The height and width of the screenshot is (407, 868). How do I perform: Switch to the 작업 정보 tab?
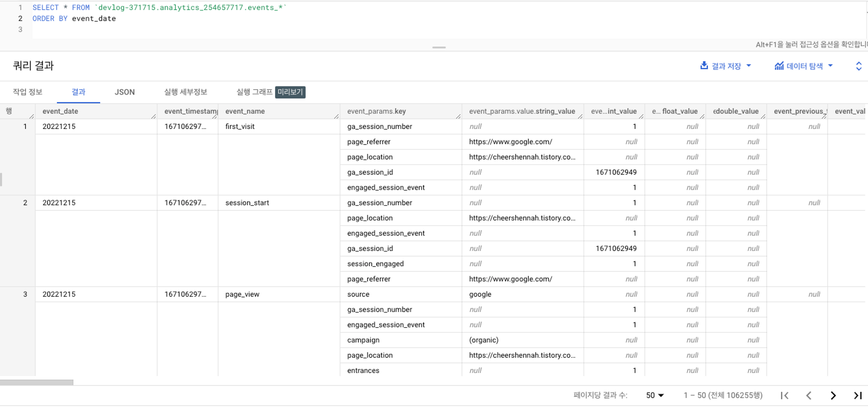[x=27, y=92]
